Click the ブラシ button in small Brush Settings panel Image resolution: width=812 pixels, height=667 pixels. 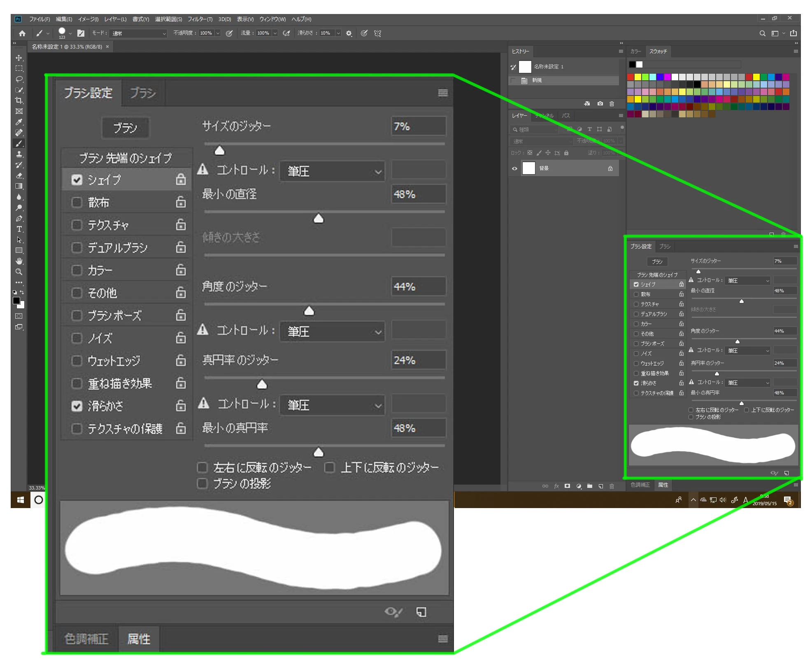coord(657,262)
